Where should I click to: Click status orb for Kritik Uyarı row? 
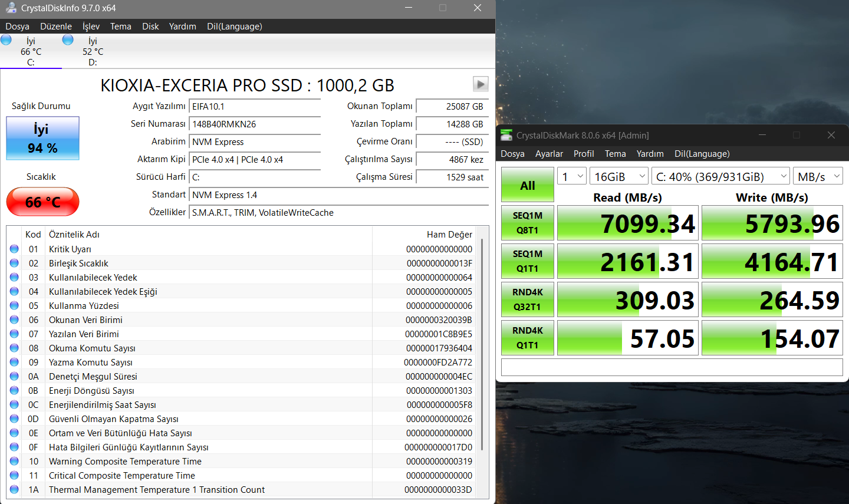tap(14, 249)
